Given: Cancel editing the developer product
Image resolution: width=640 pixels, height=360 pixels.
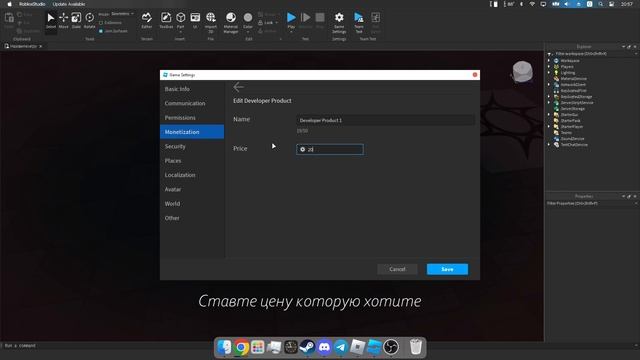Looking at the screenshot, I should pos(397,269).
